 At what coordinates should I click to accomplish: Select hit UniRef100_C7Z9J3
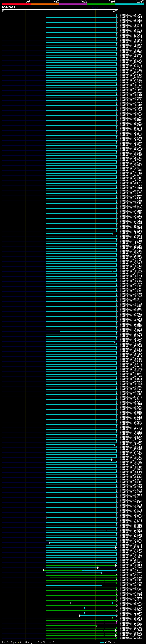131,301
